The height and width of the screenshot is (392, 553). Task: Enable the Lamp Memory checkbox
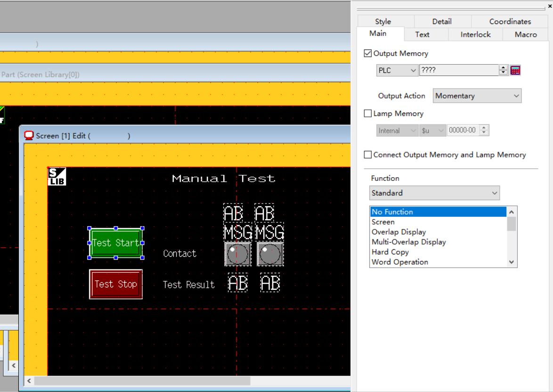(368, 114)
